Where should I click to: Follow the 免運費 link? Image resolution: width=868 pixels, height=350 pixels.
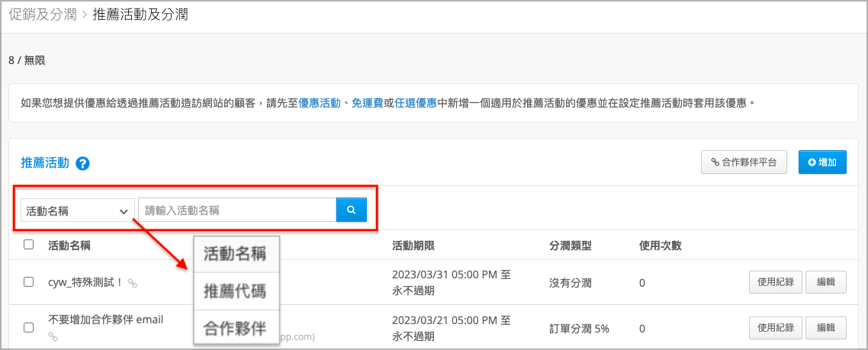pos(368,103)
